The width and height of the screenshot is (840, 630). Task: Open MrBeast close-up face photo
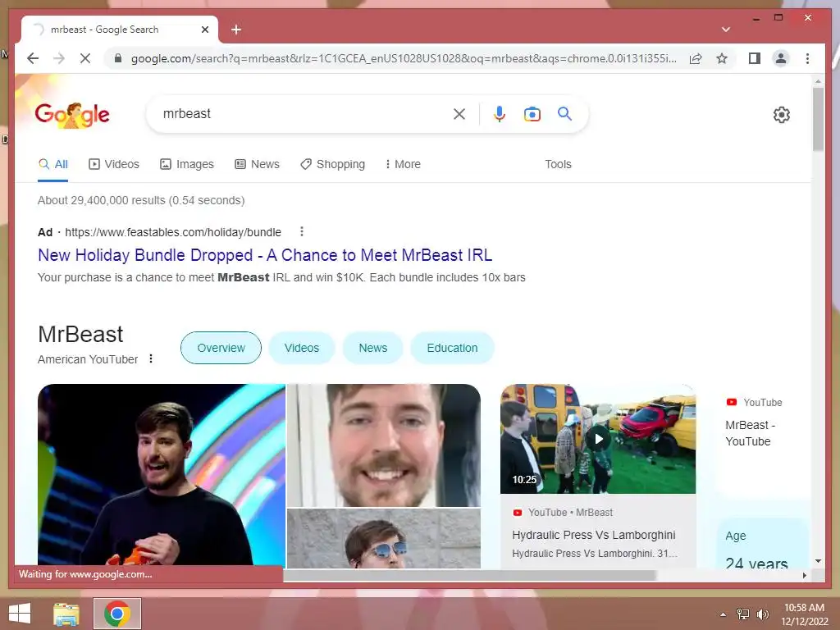[x=384, y=445]
